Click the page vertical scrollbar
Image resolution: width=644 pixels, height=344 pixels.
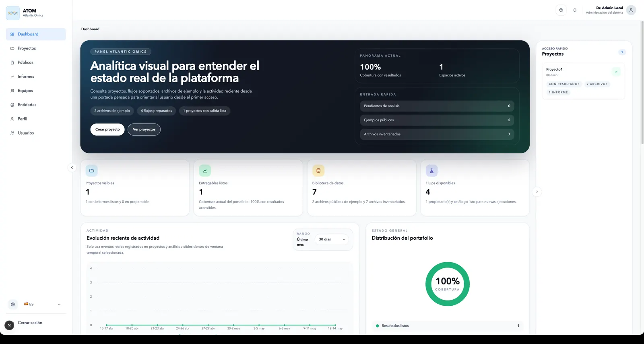point(642,83)
